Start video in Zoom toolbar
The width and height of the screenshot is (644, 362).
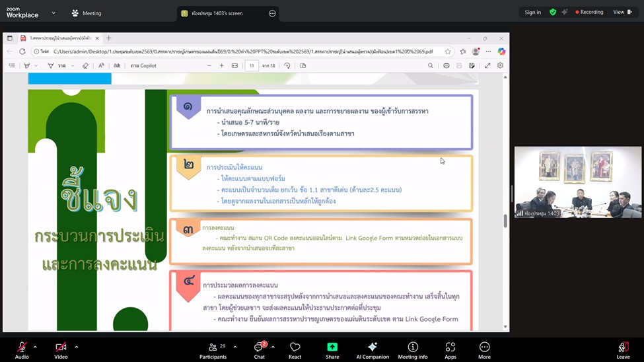tap(61, 350)
